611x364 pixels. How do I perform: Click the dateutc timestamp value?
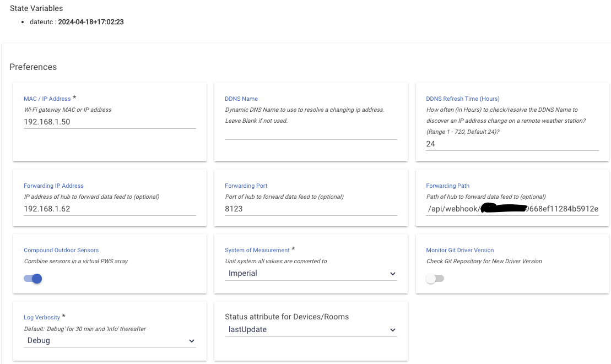coord(91,22)
